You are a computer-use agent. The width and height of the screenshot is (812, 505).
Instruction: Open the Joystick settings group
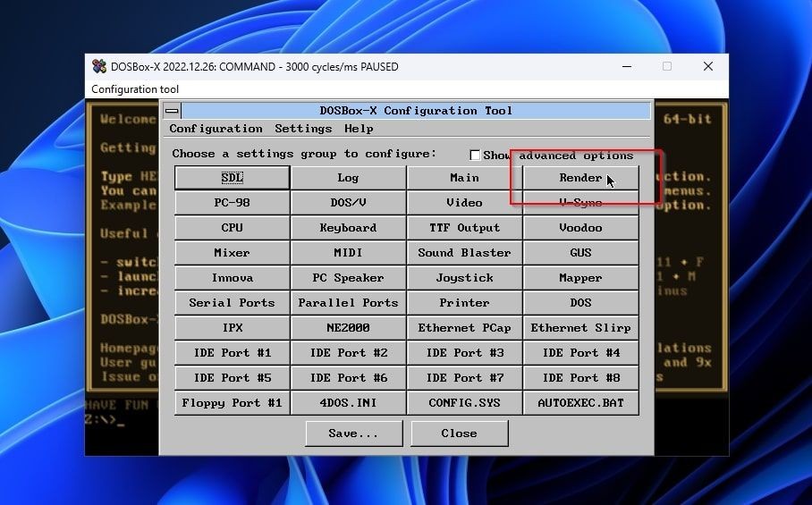[x=464, y=278]
